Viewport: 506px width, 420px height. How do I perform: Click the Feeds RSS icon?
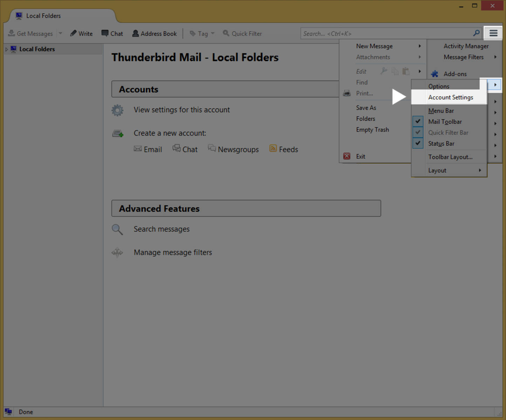point(273,148)
